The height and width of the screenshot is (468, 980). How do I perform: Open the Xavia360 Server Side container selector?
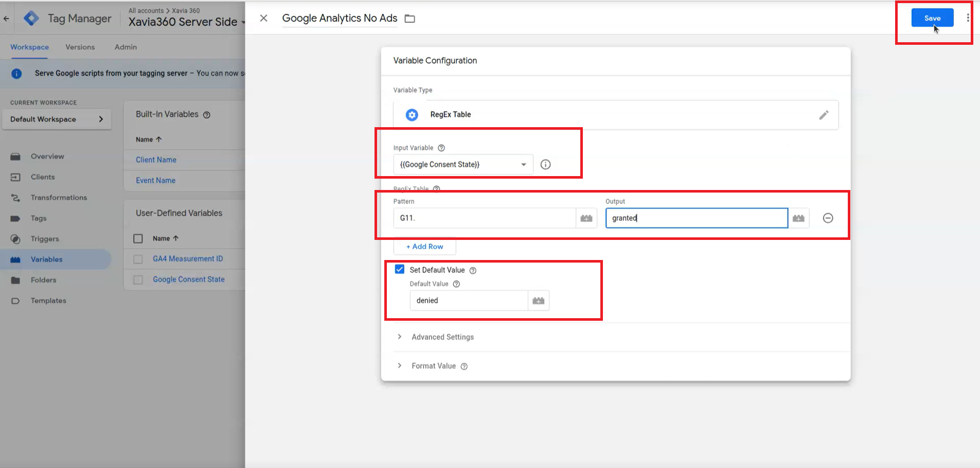click(x=187, y=22)
